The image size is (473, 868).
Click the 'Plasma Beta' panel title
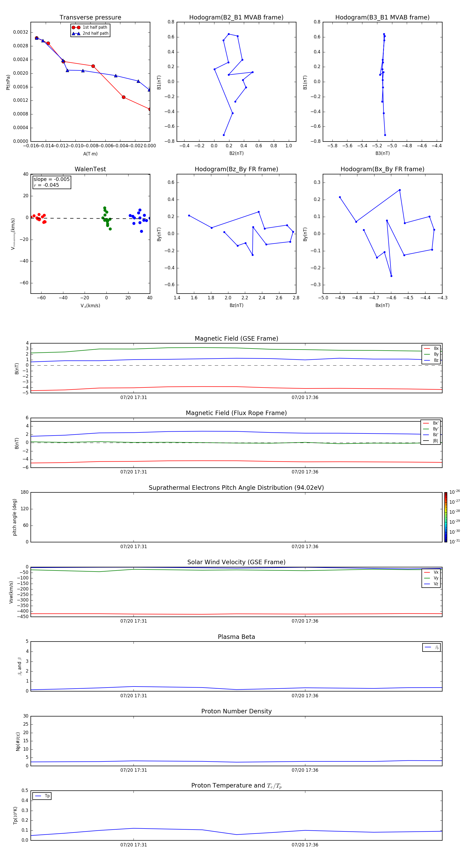[236, 637]
